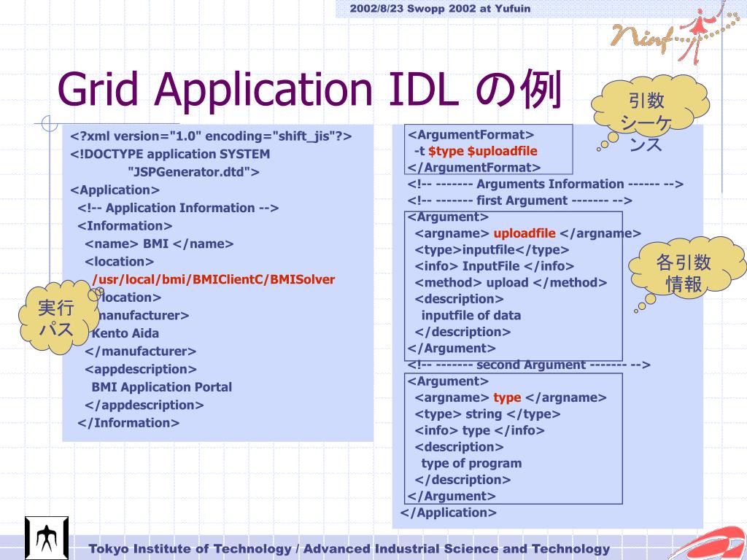
Task: Click the 'inputfile of data' description text
Action: 471,315
